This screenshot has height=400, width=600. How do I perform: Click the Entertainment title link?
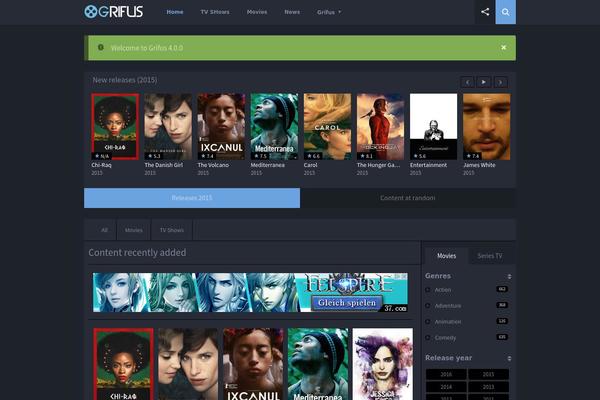428,165
